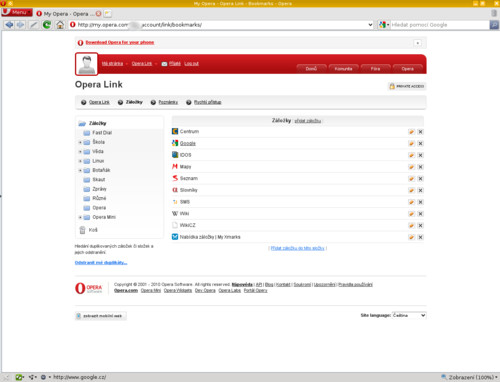Image resolution: width=500 pixels, height=382 pixels.
Task: Reload the page with the green refresh icon
Action: 47,25
